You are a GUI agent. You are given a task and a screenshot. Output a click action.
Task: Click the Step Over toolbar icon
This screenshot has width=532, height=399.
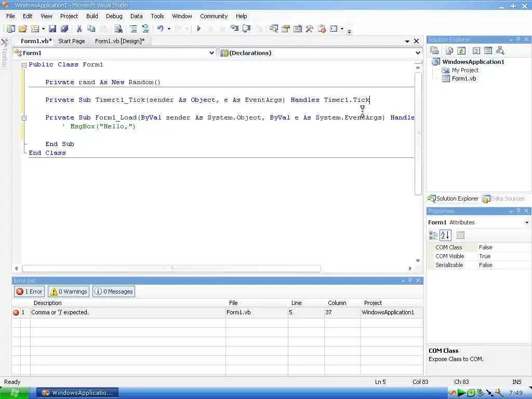[247, 29]
